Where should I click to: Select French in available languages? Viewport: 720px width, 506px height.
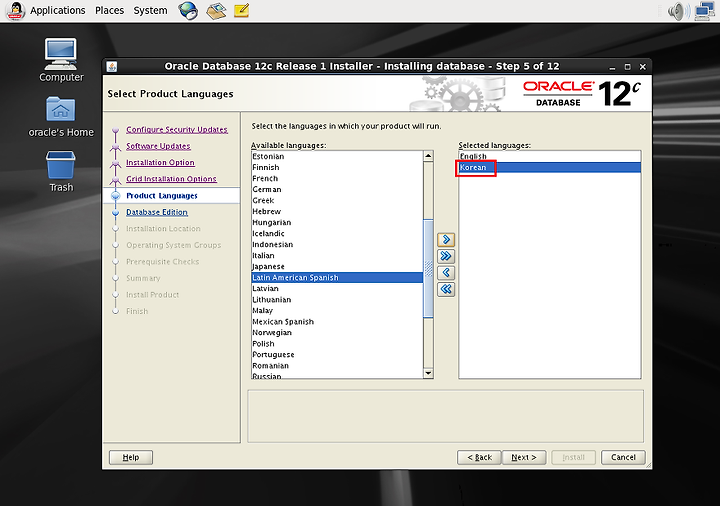[337, 179]
